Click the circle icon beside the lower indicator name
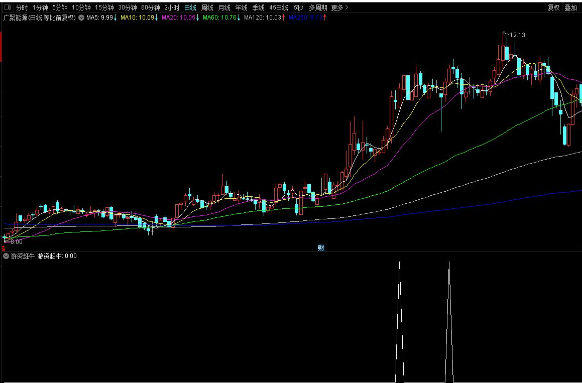The height and width of the screenshot is (383, 582). tap(6, 256)
